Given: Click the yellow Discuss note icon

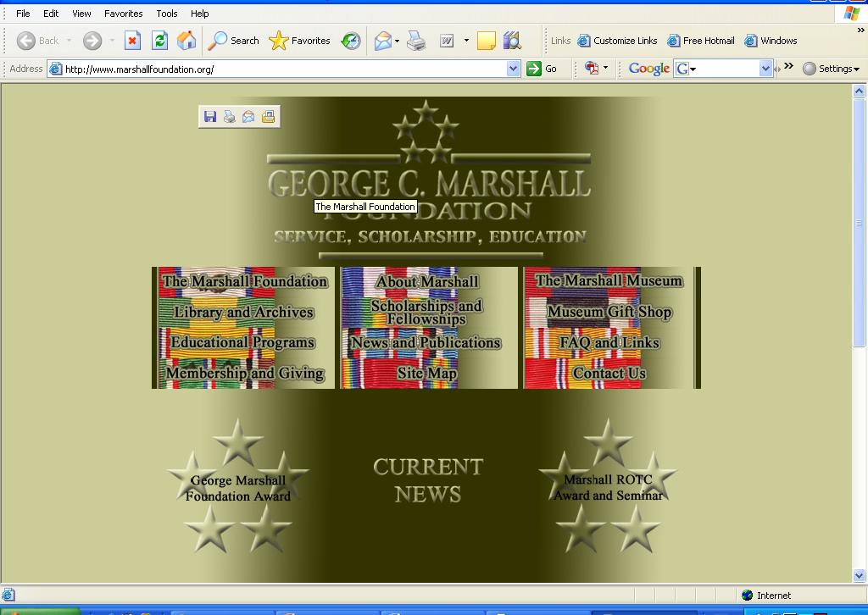Looking at the screenshot, I should click(x=486, y=41).
